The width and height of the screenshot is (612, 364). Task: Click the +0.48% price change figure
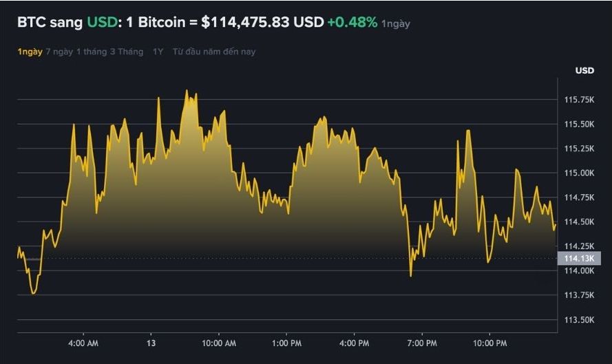(352, 22)
